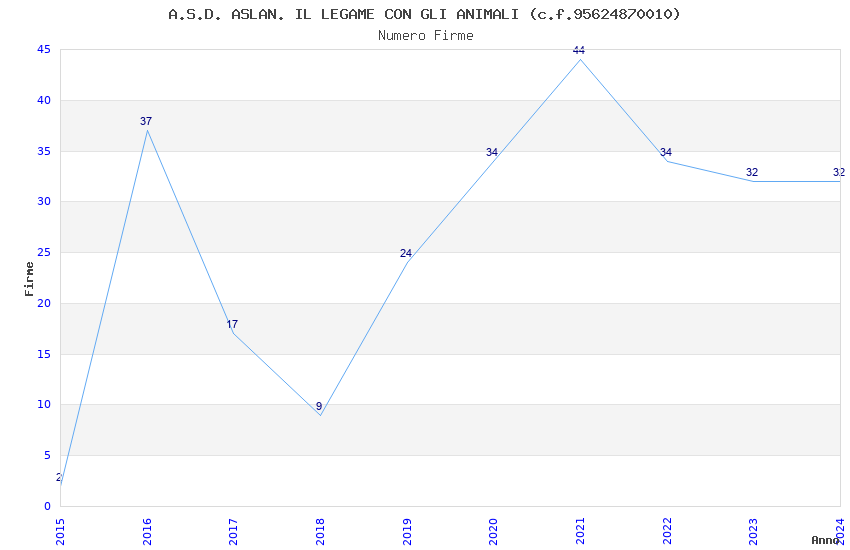Click data label 34 for year 2022
This screenshot has height=550, width=850.
tap(666, 152)
